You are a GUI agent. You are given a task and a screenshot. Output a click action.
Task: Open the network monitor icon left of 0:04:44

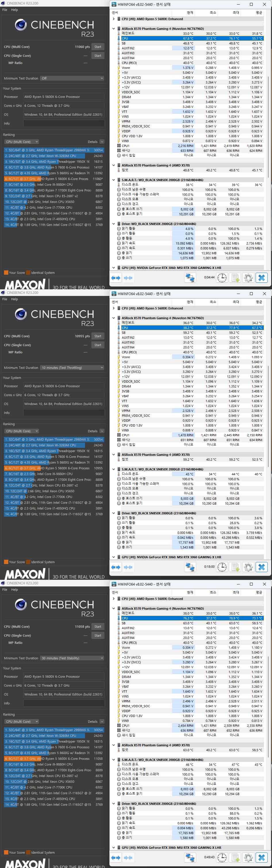190,278
